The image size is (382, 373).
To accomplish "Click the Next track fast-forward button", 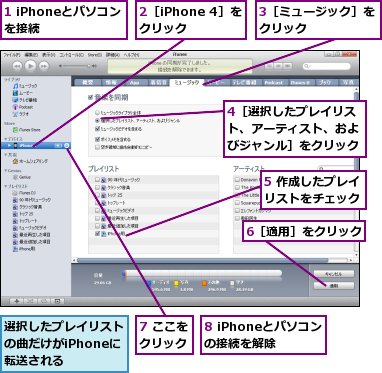I will (43, 66).
